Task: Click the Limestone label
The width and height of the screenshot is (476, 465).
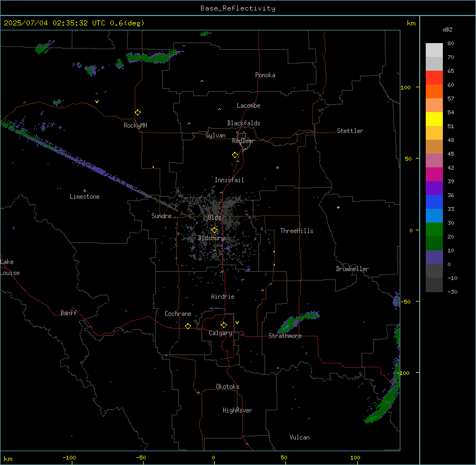Action: coord(84,197)
